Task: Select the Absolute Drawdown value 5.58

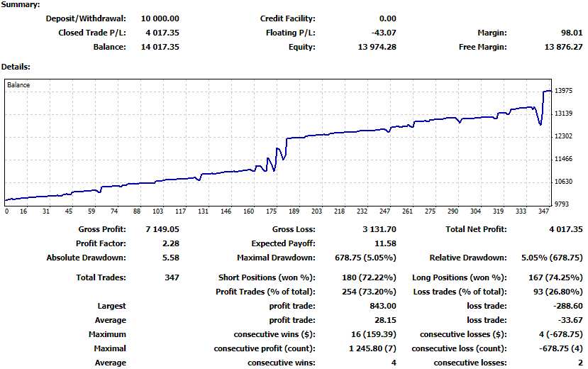Action: pyautogui.click(x=171, y=258)
